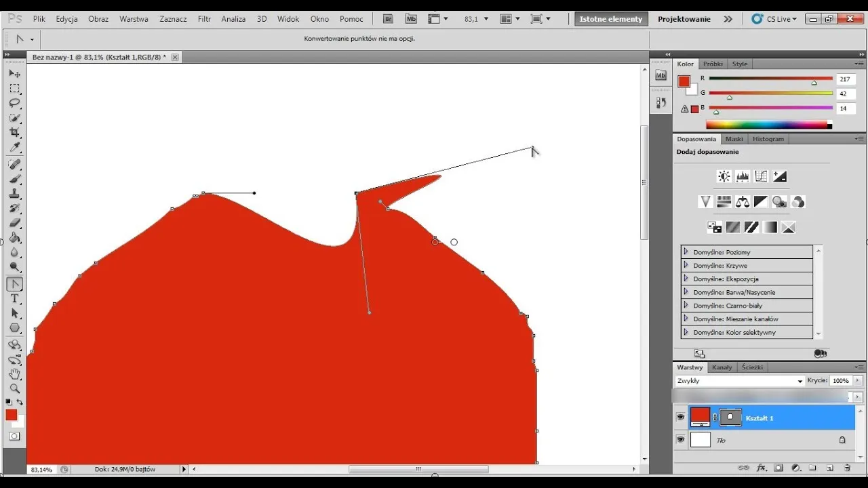Toggle visibility of the Tło layer

pos(680,440)
